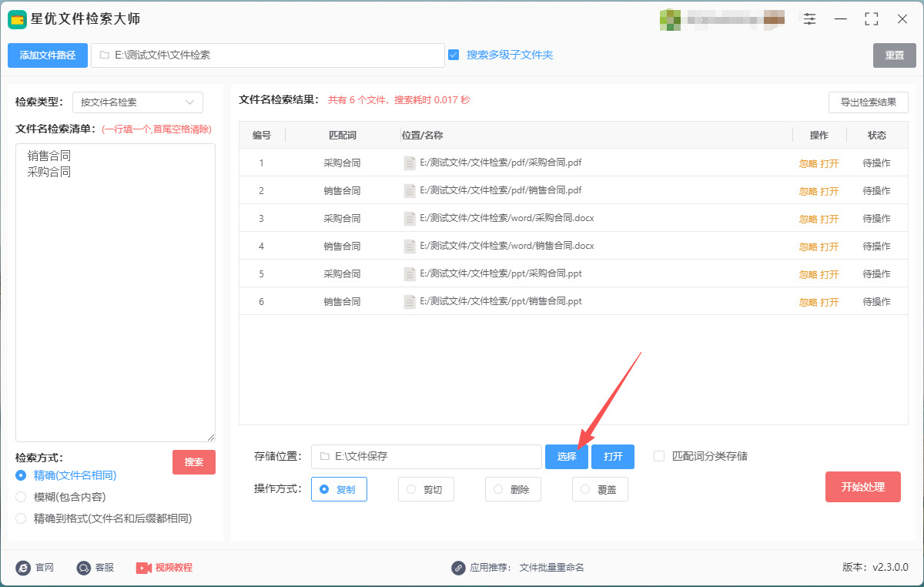Click the 采购合同 match word in row 3

(343, 218)
